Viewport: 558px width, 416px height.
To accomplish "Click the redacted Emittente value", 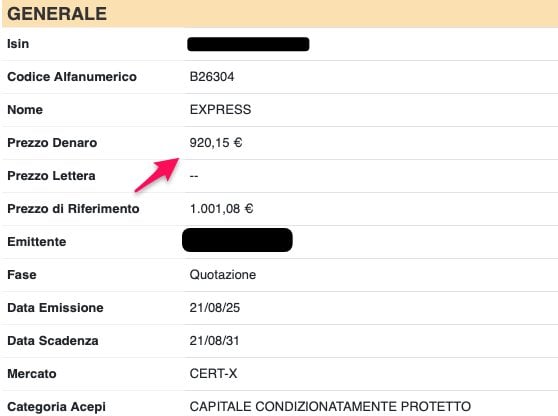I will click(237, 240).
